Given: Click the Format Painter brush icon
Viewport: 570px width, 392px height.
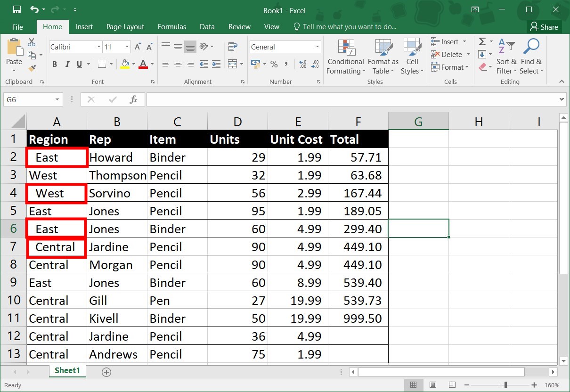Looking at the screenshot, I should pyautogui.click(x=32, y=68).
